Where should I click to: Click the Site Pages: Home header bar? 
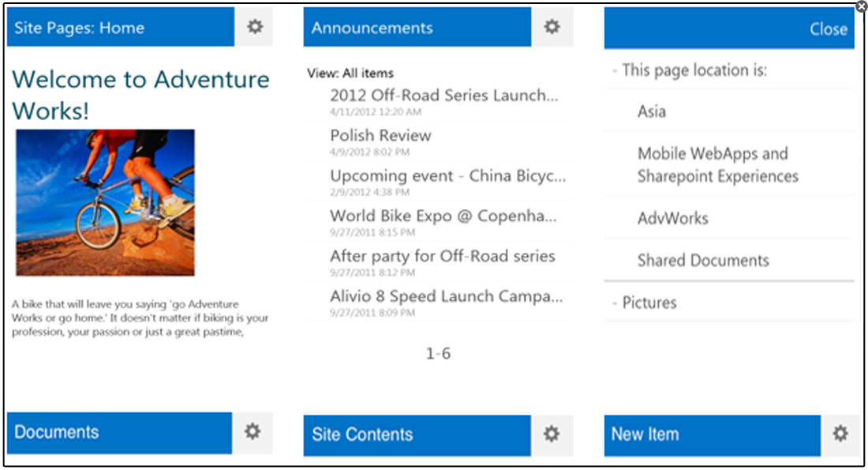(121, 27)
